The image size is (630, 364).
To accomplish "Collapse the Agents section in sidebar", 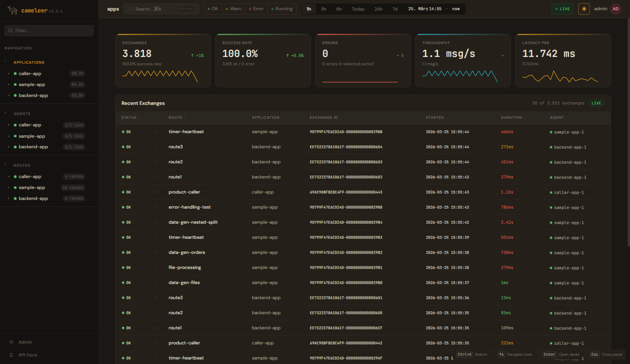I will coord(5,113).
